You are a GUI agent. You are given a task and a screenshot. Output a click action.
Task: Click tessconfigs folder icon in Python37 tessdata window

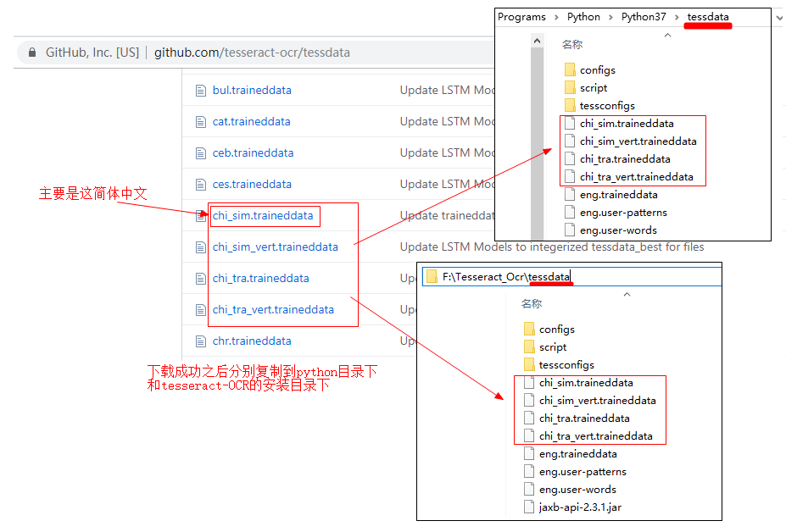[x=570, y=105]
